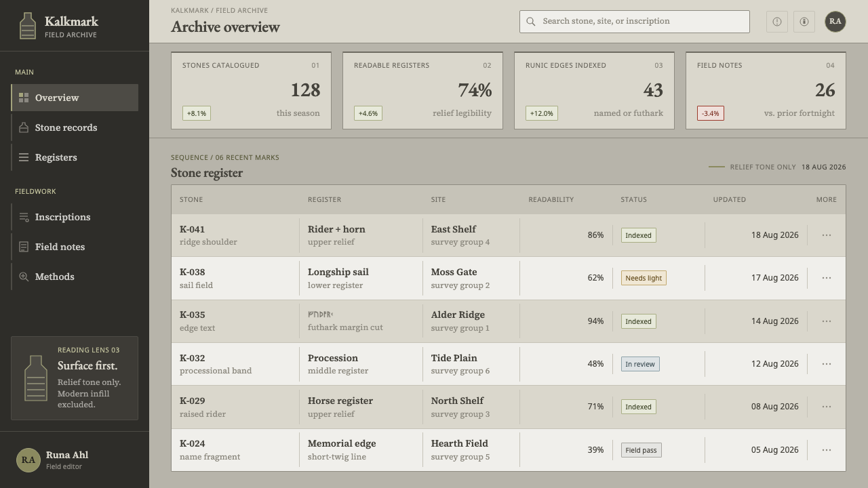Screen dimensions: 868x488
Task: Click the info icon beside the alert button
Action: pyautogui.click(x=804, y=22)
